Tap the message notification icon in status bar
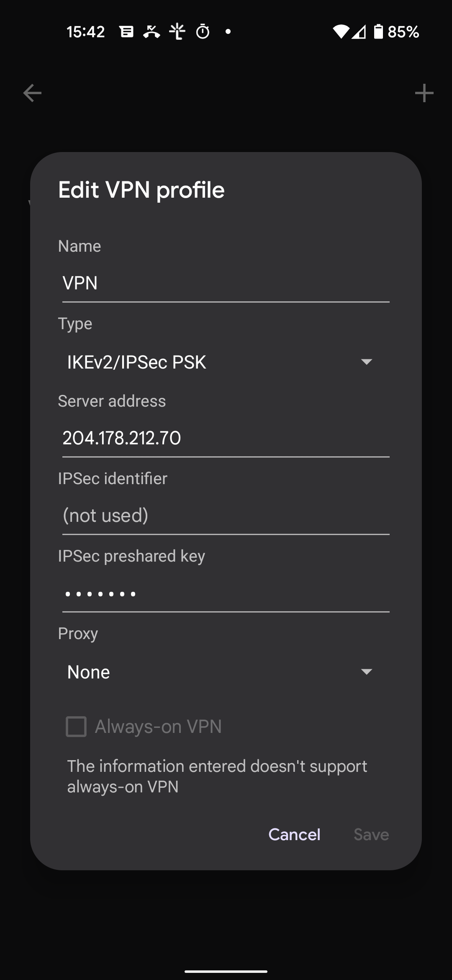 tap(126, 32)
